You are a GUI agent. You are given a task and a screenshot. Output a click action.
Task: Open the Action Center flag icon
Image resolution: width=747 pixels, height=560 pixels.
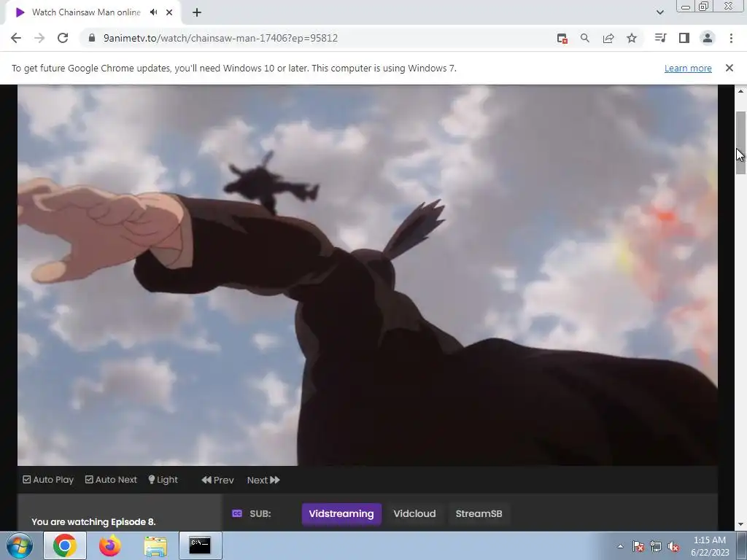click(x=638, y=546)
